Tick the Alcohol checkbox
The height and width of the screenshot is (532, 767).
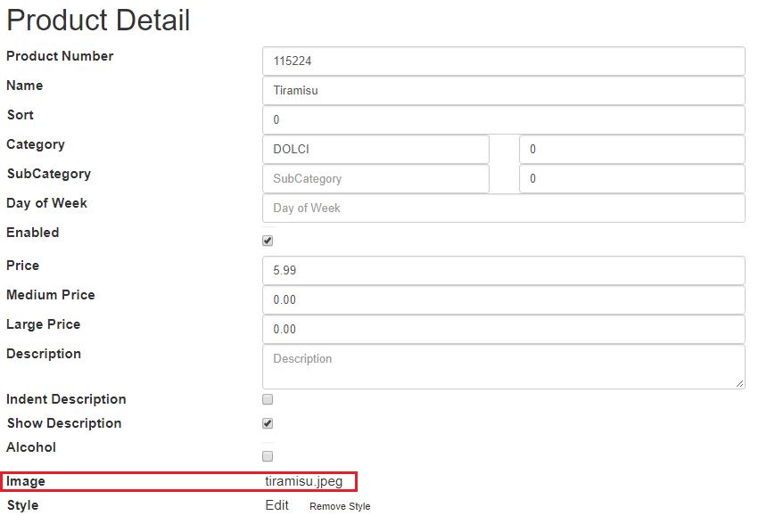pyautogui.click(x=268, y=456)
